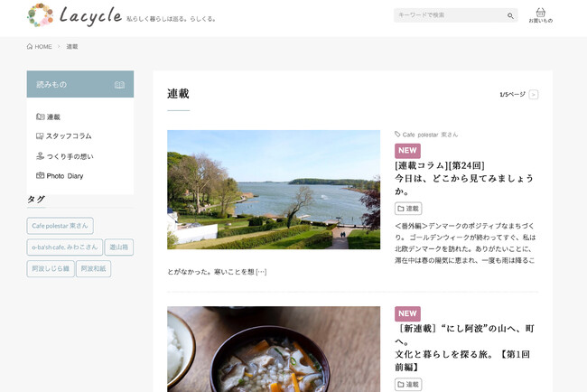Click the search magnifier icon

[x=510, y=15]
